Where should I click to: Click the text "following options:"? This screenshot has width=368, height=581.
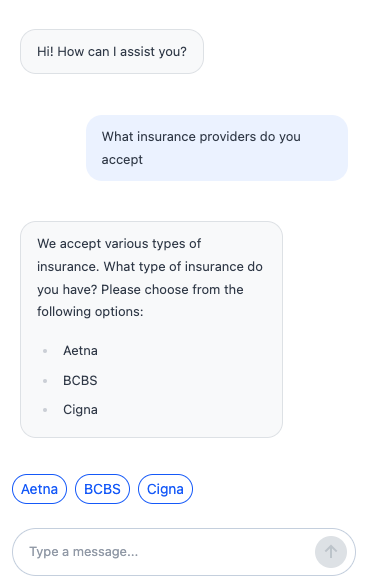pyautogui.click(x=90, y=312)
